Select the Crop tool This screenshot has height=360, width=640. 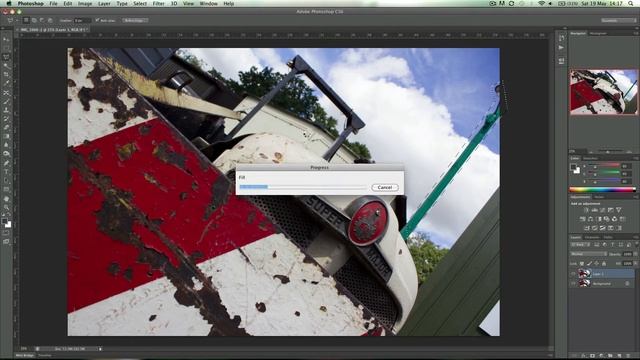pos(6,75)
